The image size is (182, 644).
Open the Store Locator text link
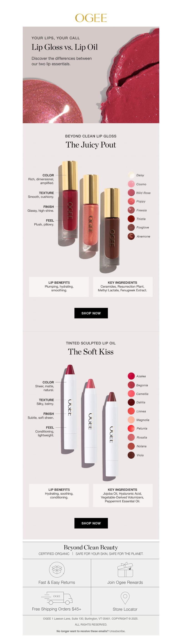click(125, 609)
